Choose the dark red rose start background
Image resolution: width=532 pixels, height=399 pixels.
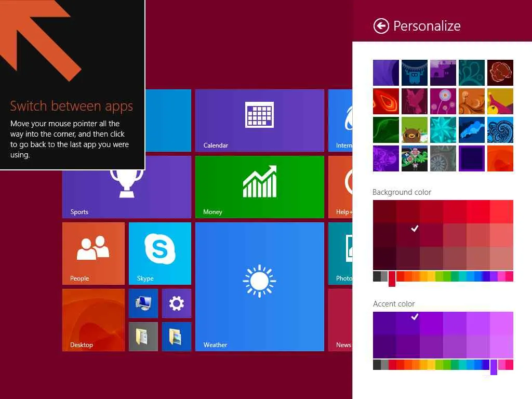point(500,73)
